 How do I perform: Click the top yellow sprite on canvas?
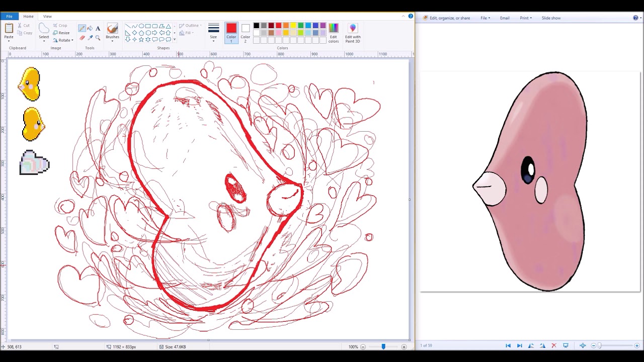(30, 84)
